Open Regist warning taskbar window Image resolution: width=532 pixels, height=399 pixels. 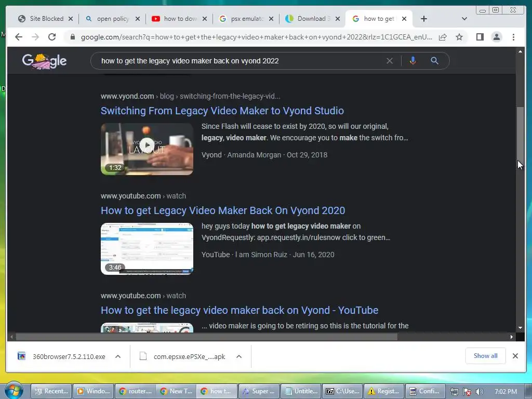coord(384,391)
